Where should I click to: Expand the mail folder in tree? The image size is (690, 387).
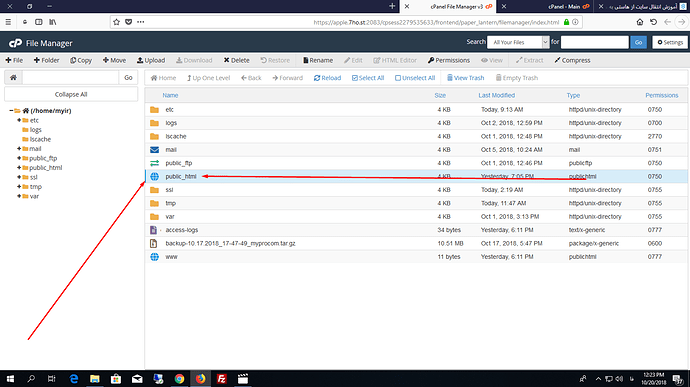(19, 149)
